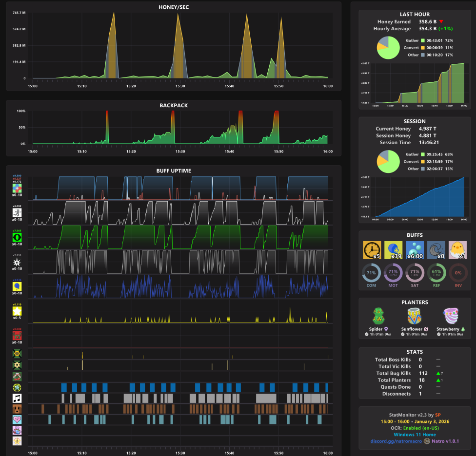Select the REF 61% circular gauge
Image resolution: width=476 pixels, height=456 pixels.
tap(436, 273)
